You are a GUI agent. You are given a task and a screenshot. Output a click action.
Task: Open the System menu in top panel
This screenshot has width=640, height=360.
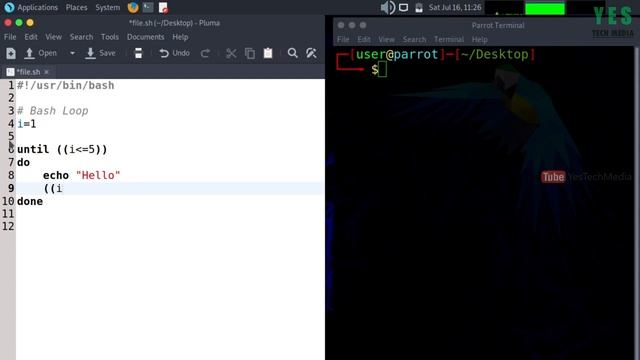(107, 7)
